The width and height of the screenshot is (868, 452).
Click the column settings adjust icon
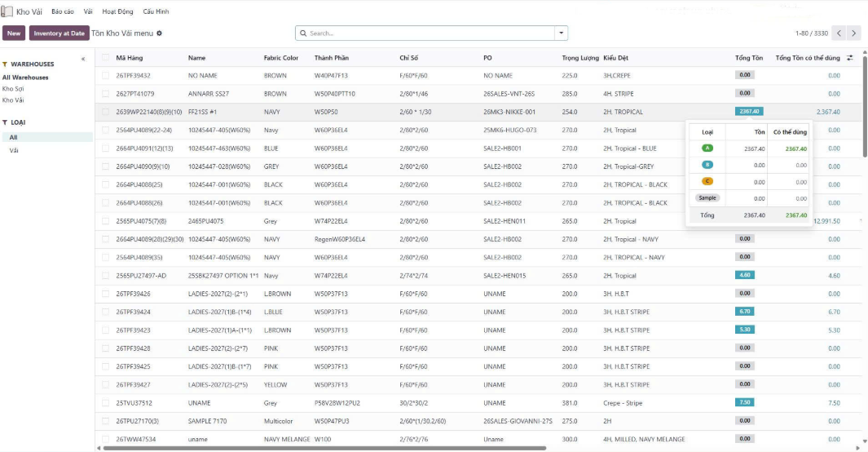click(x=850, y=58)
